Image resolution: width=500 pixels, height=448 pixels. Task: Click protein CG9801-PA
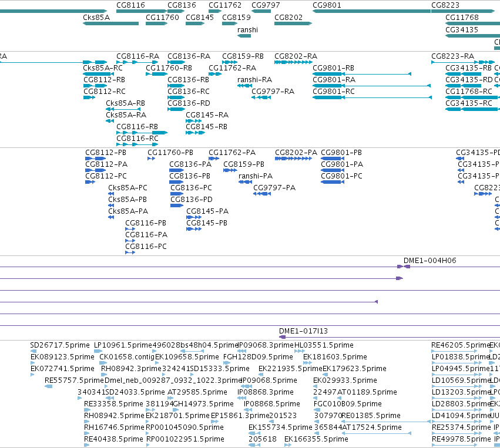click(x=342, y=164)
